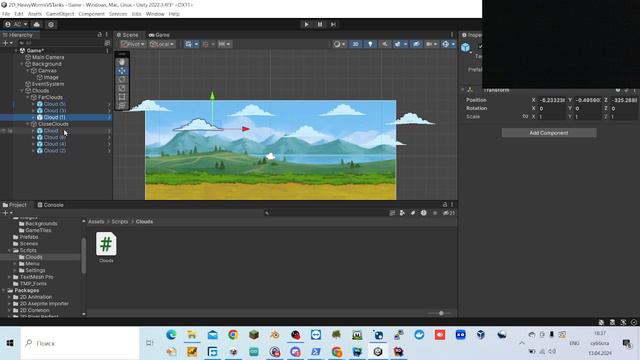The image size is (640, 360).
Task: Toggle scene audio mute icon
Action: 385,44
